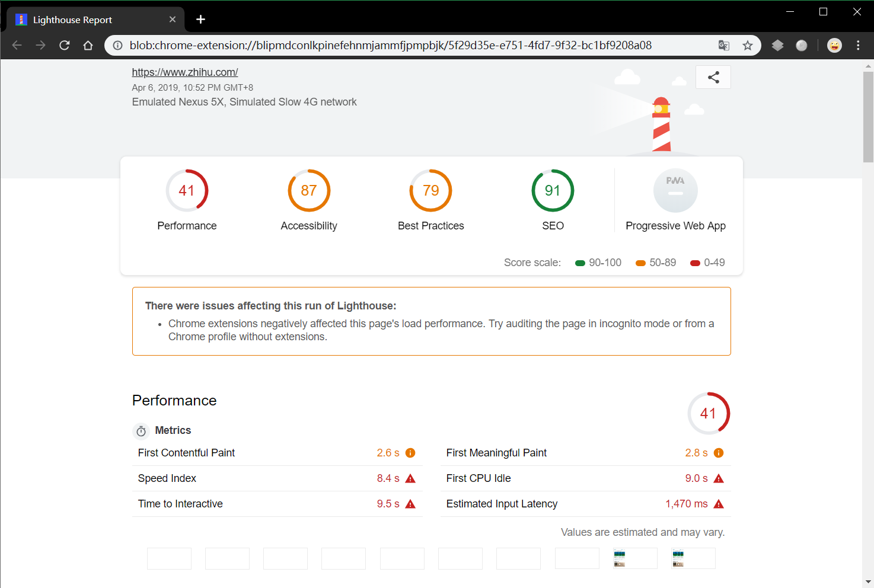Expand the Estimated Input Latency metric row
The height and width of the screenshot is (588, 874).
coord(586,504)
